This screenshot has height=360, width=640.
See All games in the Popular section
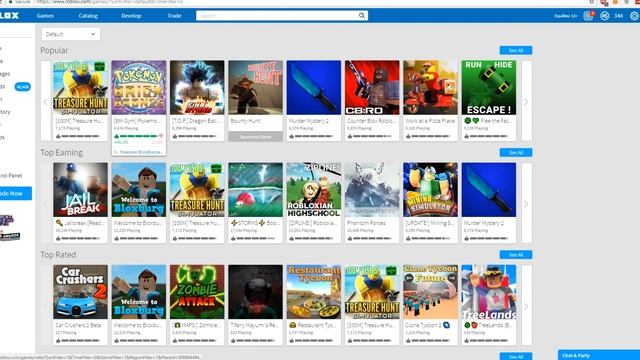(x=516, y=50)
